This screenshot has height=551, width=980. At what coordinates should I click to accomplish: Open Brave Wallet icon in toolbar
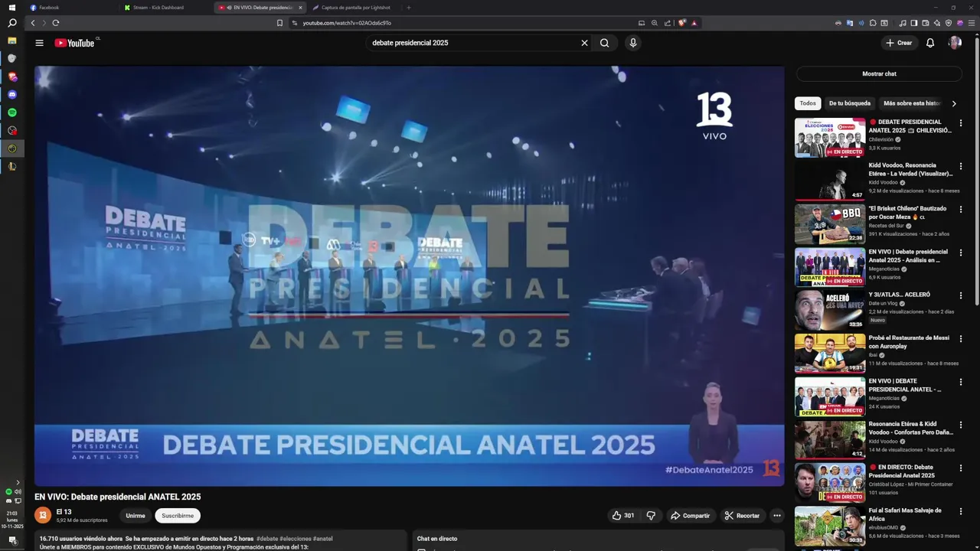click(926, 23)
